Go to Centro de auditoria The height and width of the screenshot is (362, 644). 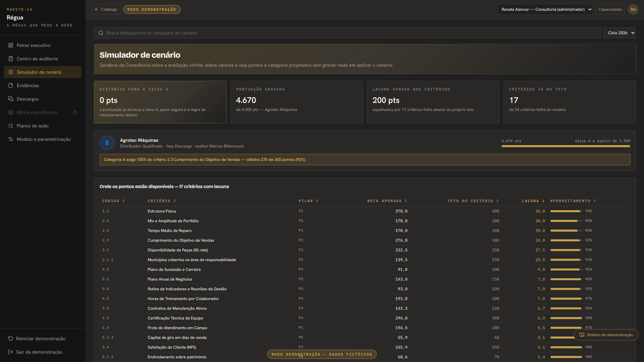point(43,59)
